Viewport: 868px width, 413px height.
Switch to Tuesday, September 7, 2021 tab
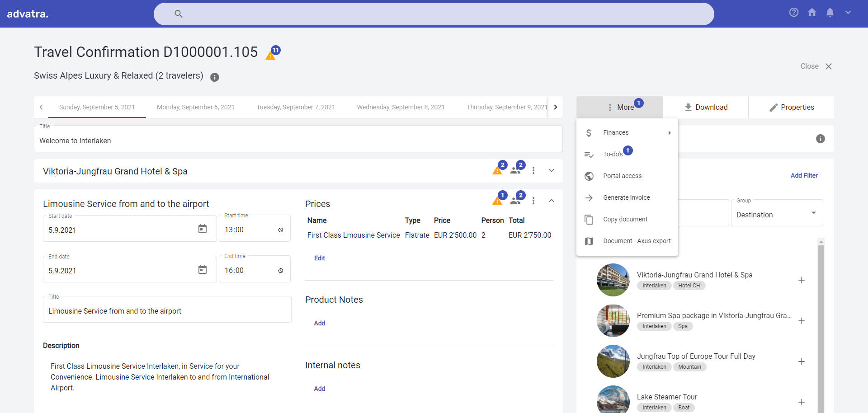(296, 107)
